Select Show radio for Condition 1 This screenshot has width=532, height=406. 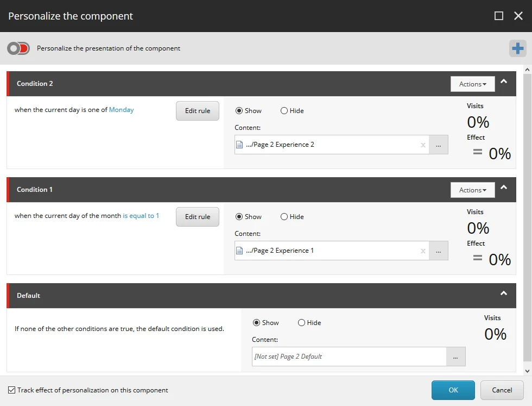(x=239, y=217)
